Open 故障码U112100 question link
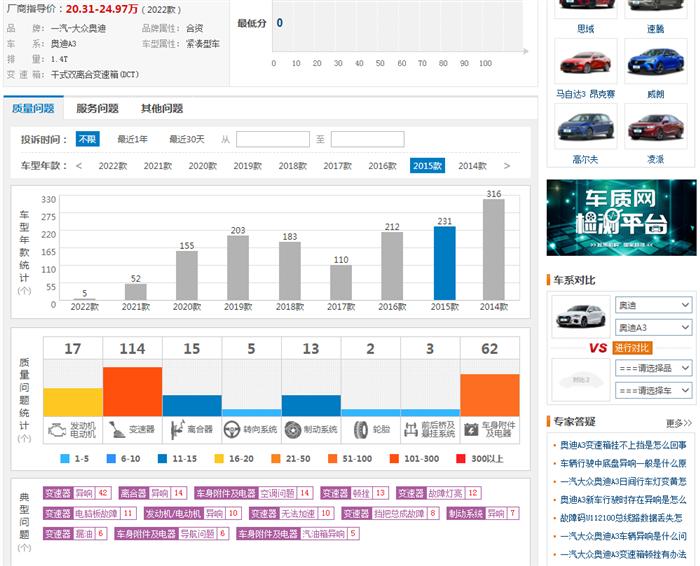The height and width of the screenshot is (566, 700). point(621,518)
